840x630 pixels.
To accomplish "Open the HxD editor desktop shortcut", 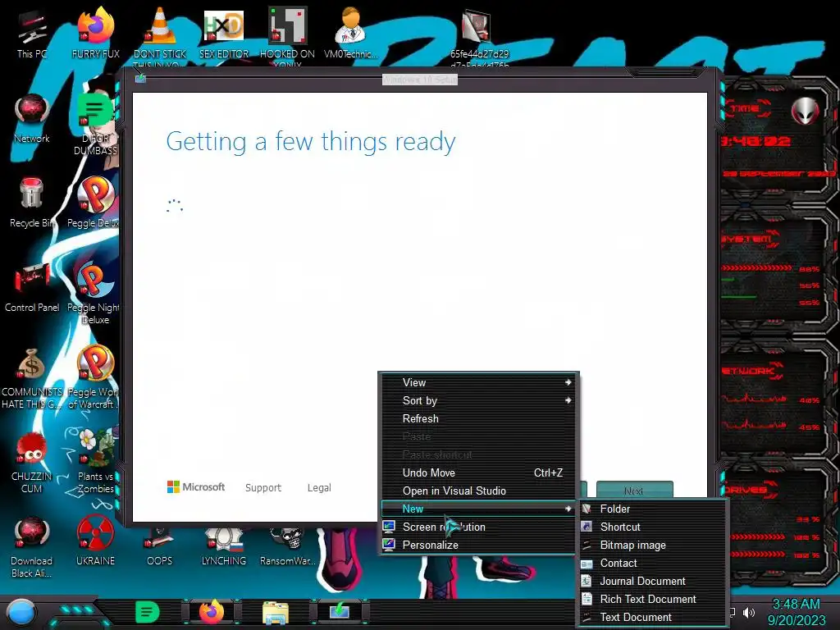I will (x=224, y=33).
